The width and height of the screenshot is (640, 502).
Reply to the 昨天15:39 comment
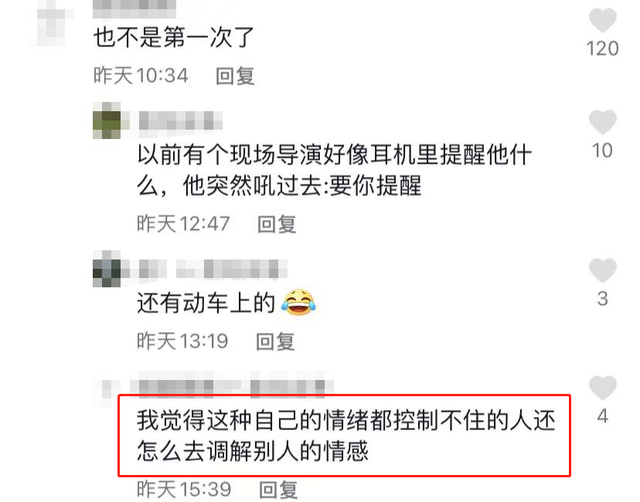(278, 489)
